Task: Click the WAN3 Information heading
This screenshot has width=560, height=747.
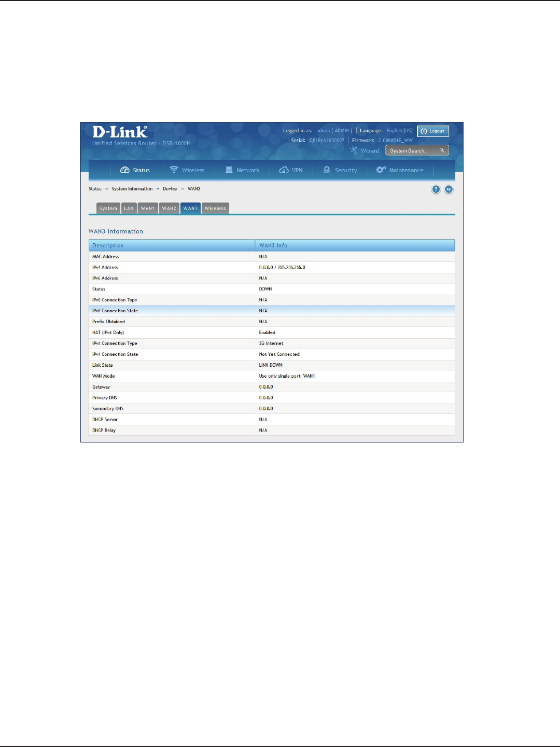Action: coord(116,231)
